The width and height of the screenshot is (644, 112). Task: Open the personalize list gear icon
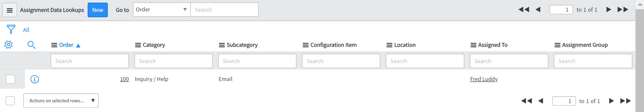(8, 45)
